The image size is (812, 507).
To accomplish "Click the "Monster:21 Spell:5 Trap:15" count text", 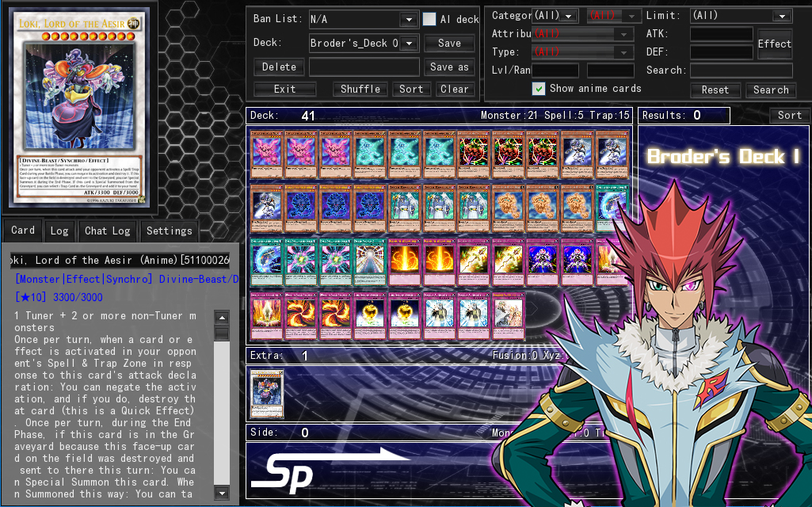I will (x=555, y=115).
